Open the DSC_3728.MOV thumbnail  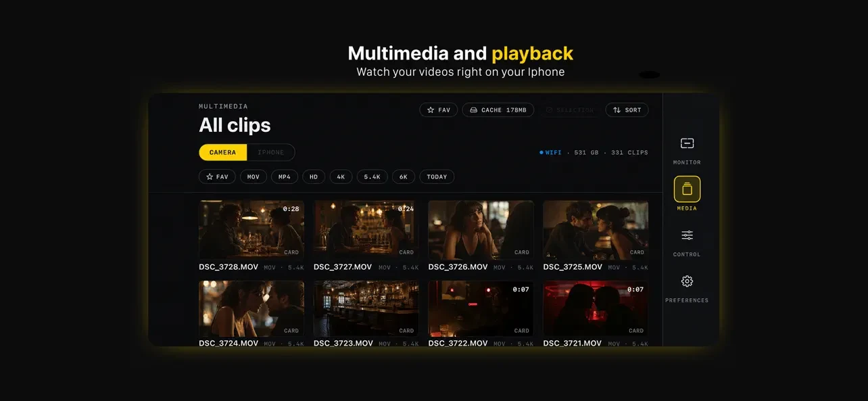coord(251,230)
